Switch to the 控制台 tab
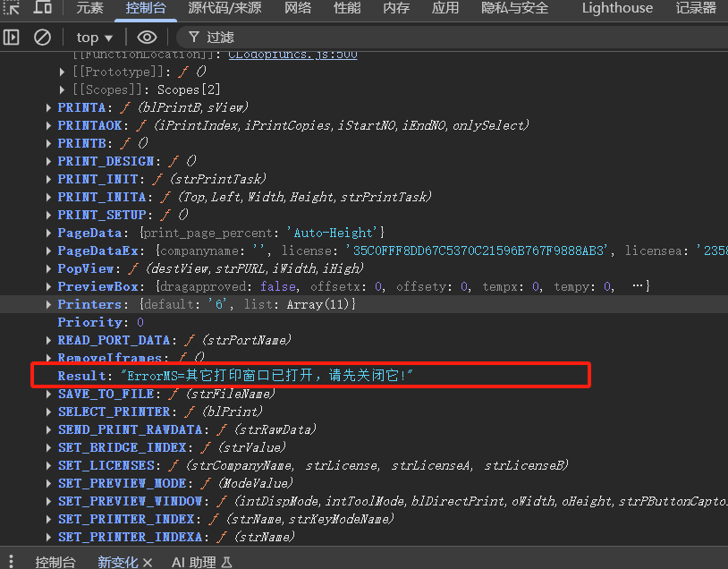This screenshot has width=728, height=569. (x=145, y=8)
